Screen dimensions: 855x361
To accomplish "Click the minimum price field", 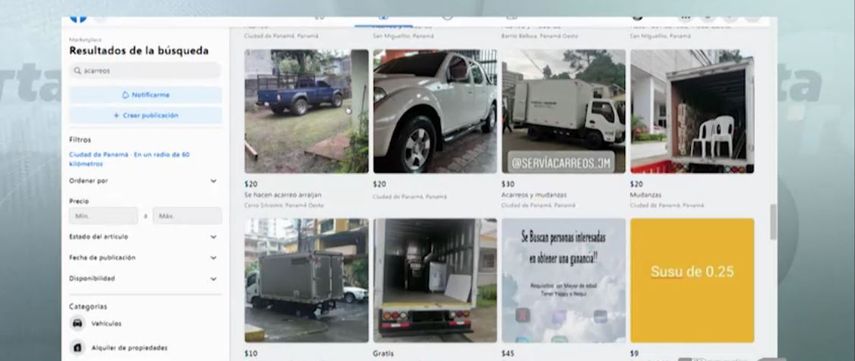I will [104, 216].
